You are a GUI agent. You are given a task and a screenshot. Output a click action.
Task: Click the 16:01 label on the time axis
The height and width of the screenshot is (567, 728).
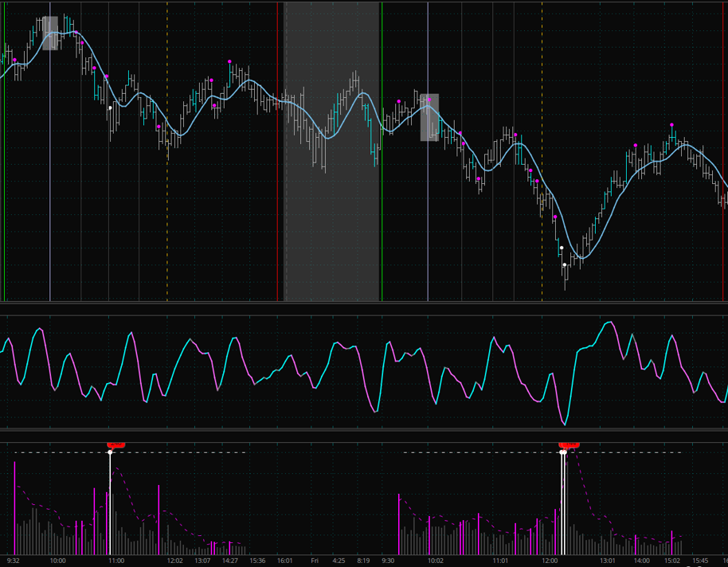[x=284, y=561]
